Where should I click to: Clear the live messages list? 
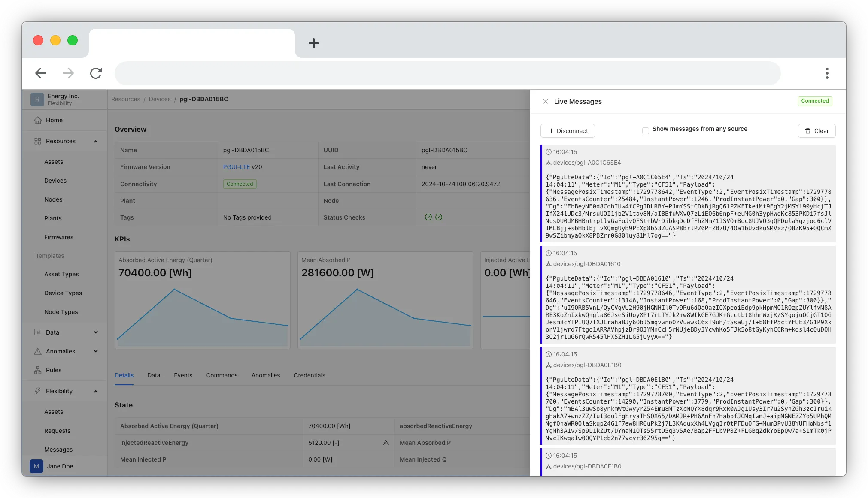click(x=816, y=131)
